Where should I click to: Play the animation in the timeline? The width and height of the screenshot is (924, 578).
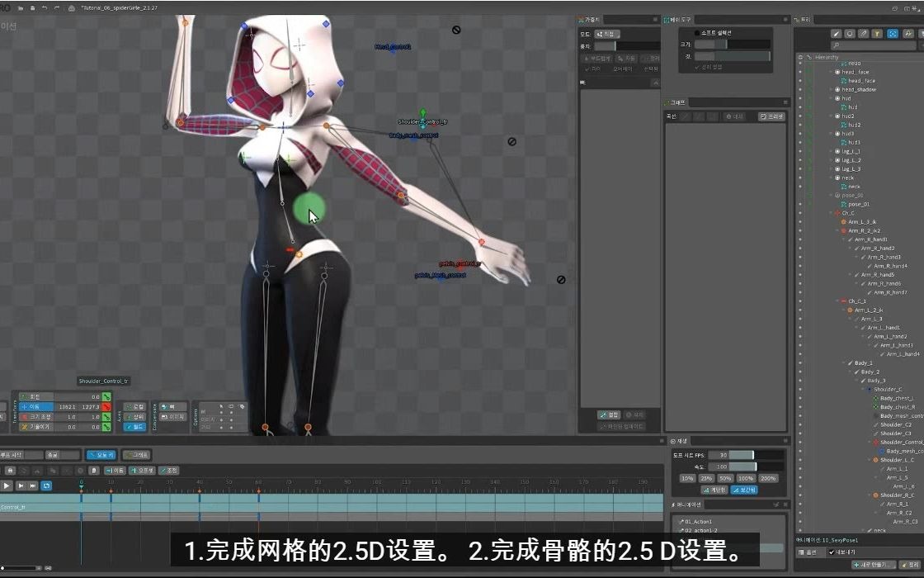(7, 486)
